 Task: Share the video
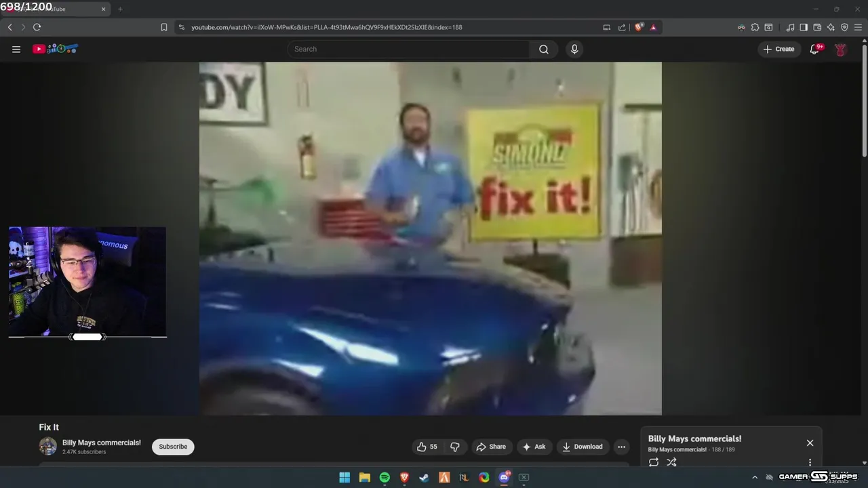(491, 447)
